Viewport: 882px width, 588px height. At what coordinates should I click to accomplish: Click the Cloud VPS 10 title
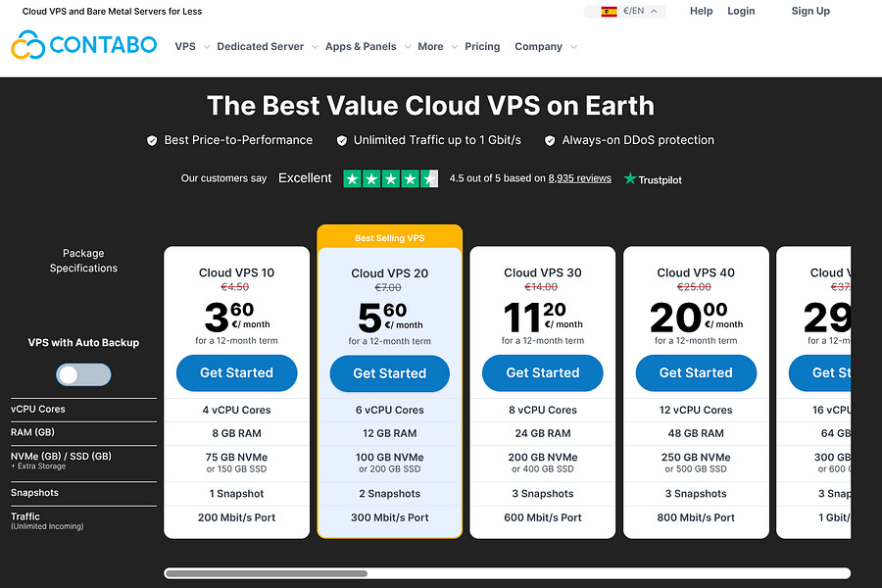click(x=237, y=272)
